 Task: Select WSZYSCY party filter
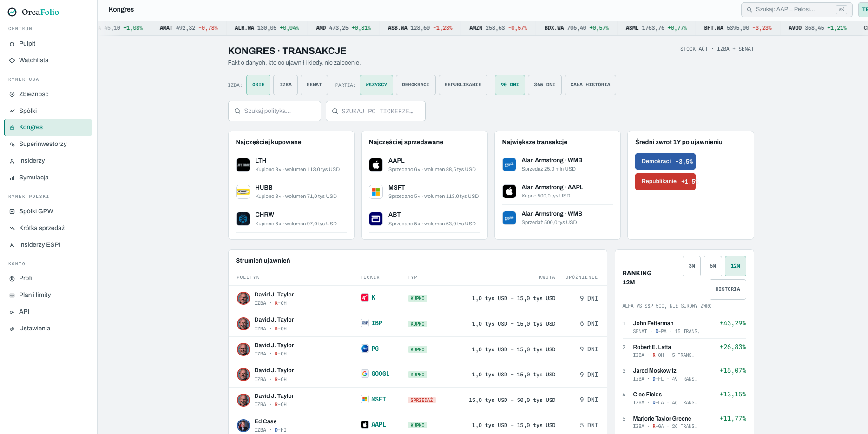coord(376,85)
